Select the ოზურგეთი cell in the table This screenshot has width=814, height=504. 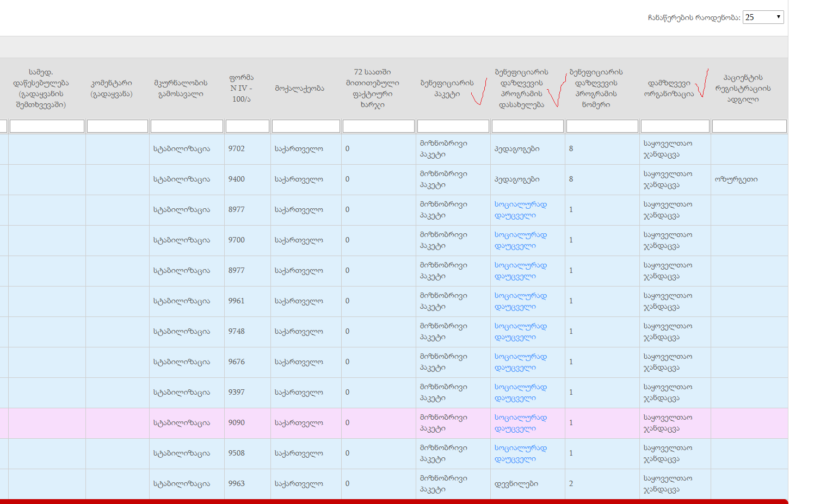click(736, 179)
